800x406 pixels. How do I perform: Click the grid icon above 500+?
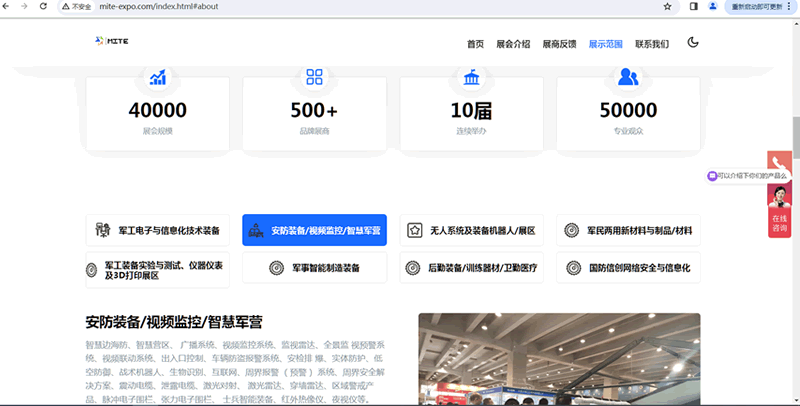pos(314,77)
